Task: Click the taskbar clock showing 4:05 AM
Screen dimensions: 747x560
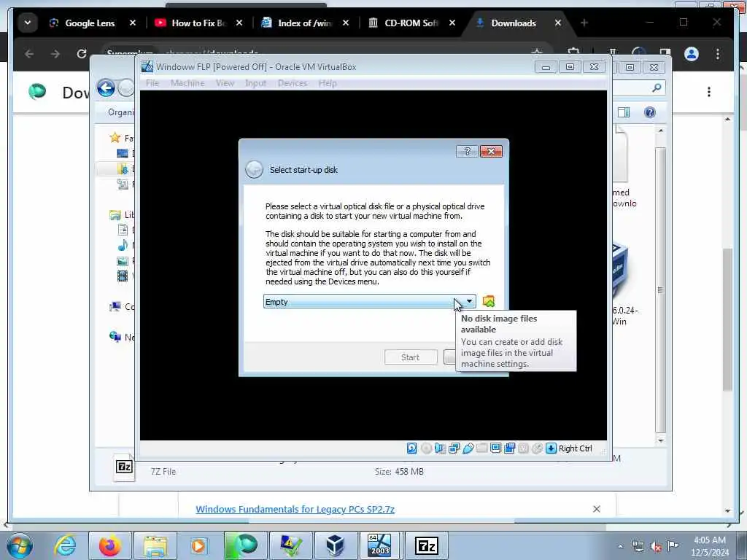Action: point(710,546)
